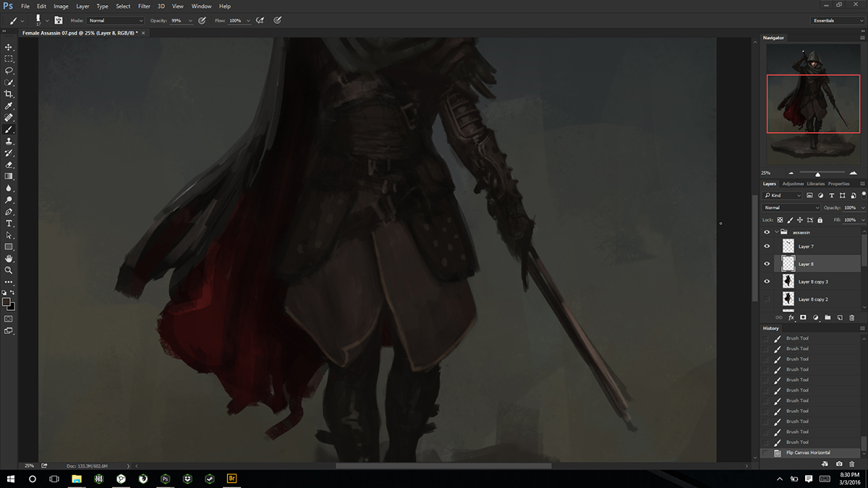Click the foreground color swatch
This screenshot has width=868, height=488.
tap(7, 301)
